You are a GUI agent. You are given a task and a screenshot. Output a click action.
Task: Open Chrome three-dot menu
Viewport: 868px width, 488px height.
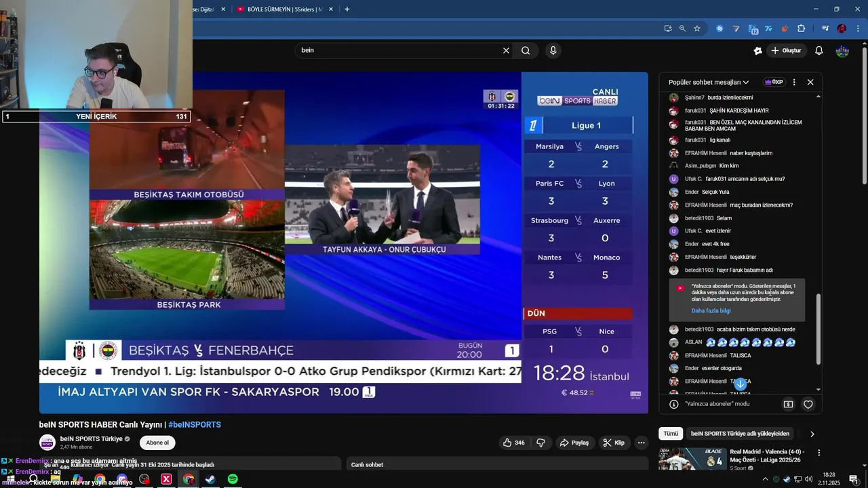(856, 28)
